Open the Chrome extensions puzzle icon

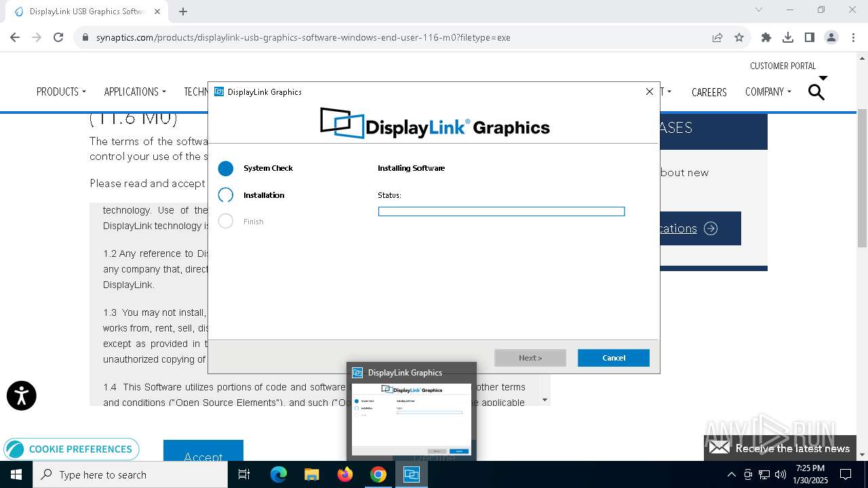pyautogui.click(x=766, y=37)
